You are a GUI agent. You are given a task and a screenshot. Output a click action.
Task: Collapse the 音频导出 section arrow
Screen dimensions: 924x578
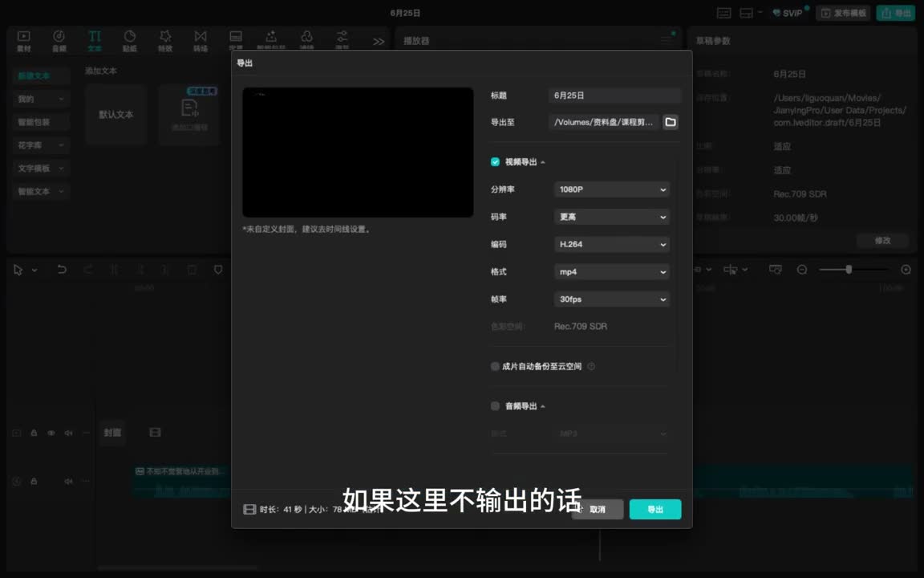point(543,406)
